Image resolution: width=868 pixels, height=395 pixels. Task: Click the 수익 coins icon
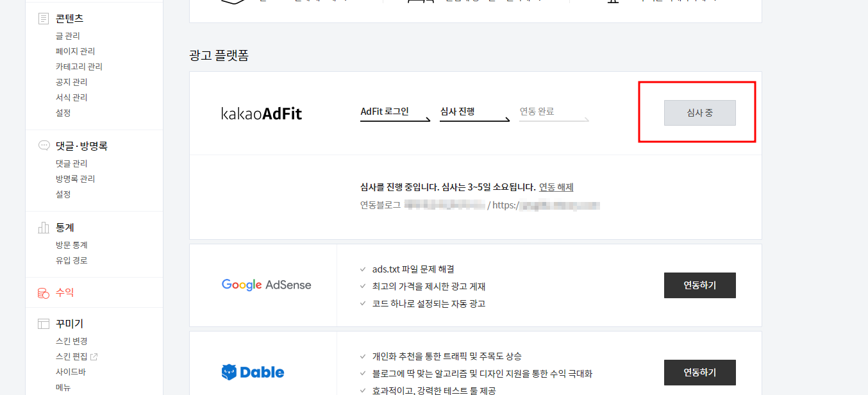click(x=44, y=293)
